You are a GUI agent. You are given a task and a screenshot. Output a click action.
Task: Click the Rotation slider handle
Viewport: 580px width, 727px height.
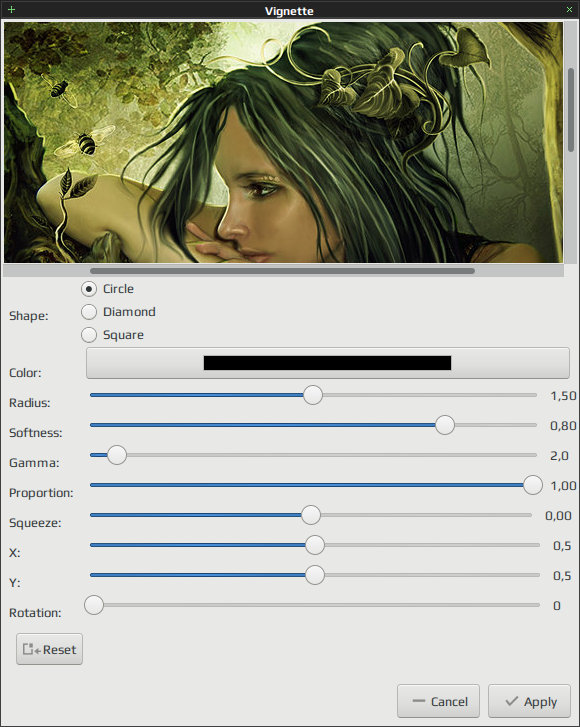pyautogui.click(x=94, y=605)
